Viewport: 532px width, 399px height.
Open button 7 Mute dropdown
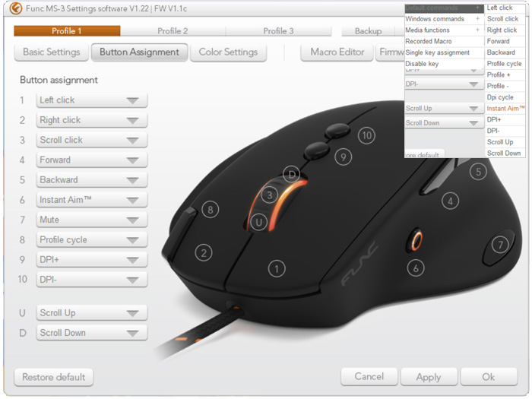coord(92,220)
